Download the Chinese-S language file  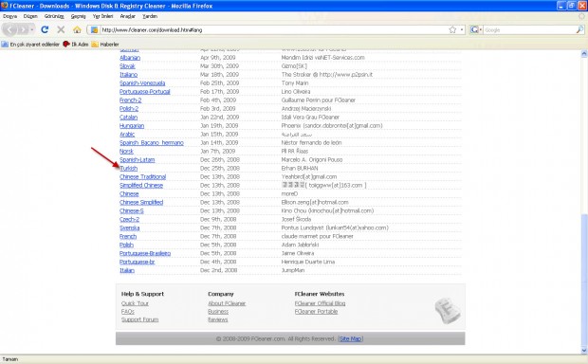click(132, 210)
